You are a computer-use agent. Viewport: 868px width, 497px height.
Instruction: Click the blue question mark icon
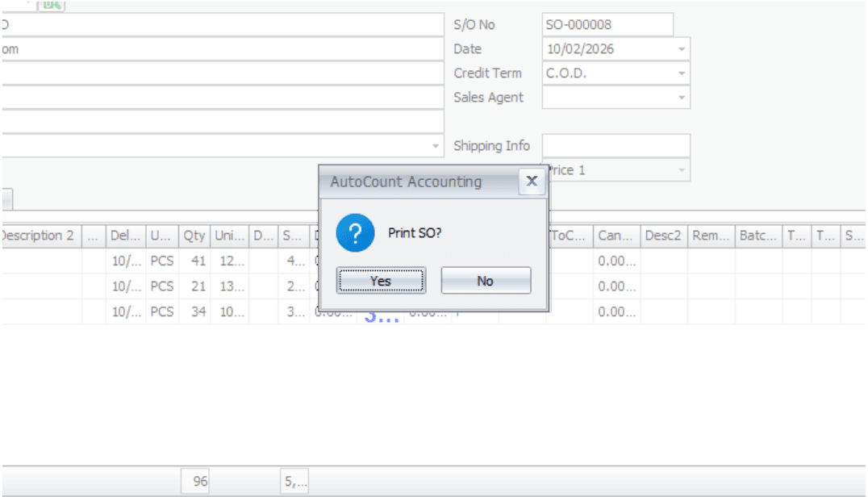tap(355, 234)
